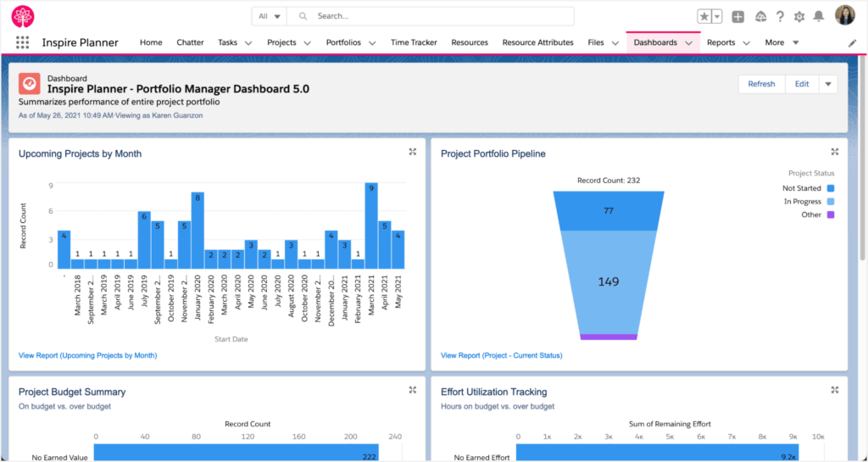Viewport: 868px width, 462px height.
Task: Open View Report (Project - Current Status) link
Action: pos(502,355)
